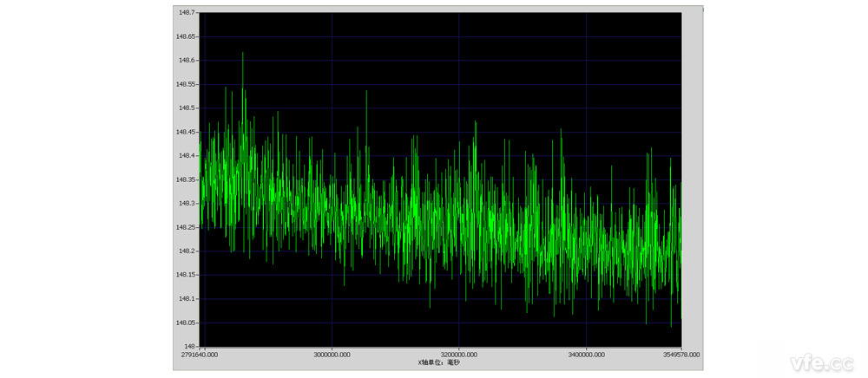Click the 148.5 Y-axis tick label

point(187,108)
